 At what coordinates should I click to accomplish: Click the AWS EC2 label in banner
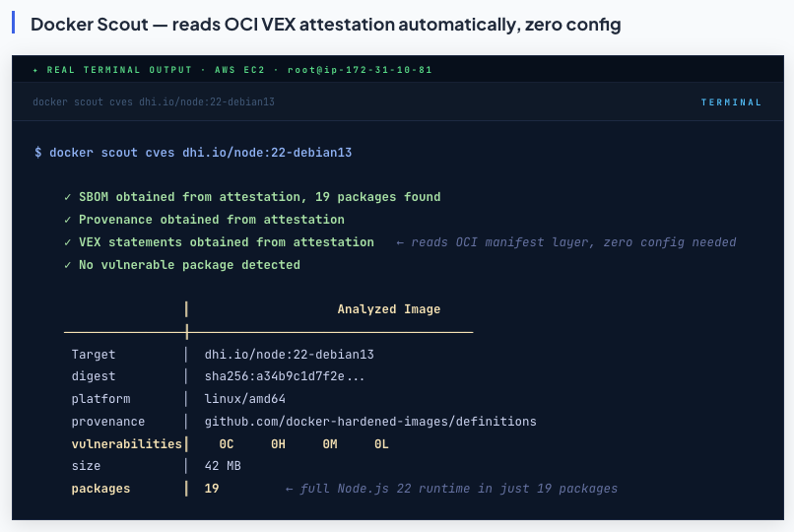tap(239, 70)
